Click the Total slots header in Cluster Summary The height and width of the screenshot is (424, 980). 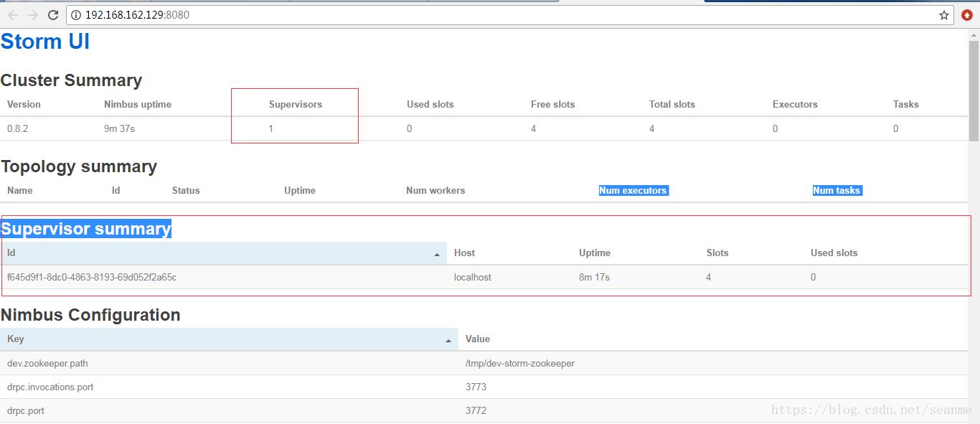(x=672, y=105)
